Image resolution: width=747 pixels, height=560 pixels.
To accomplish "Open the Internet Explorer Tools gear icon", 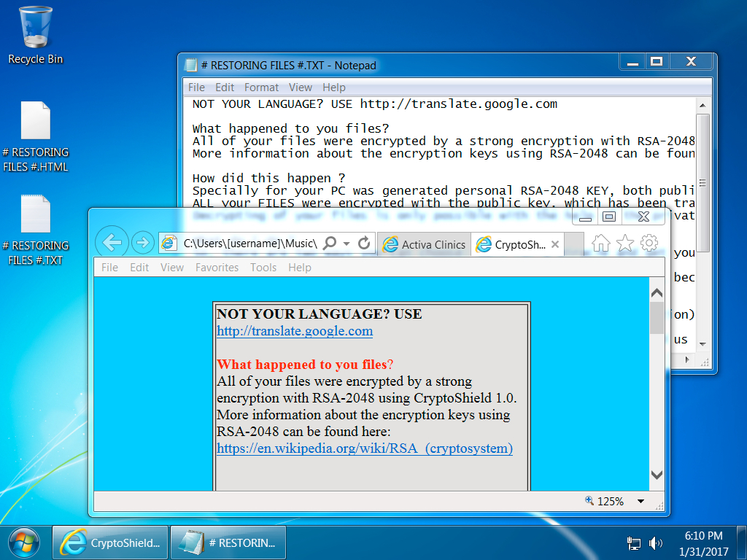I will tap(649, 243).
